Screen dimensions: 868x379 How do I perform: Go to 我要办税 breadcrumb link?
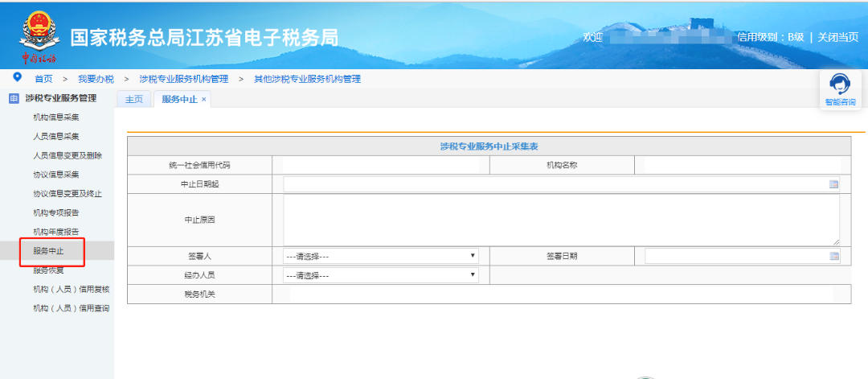pyautogui.click(x=96, y=79)
